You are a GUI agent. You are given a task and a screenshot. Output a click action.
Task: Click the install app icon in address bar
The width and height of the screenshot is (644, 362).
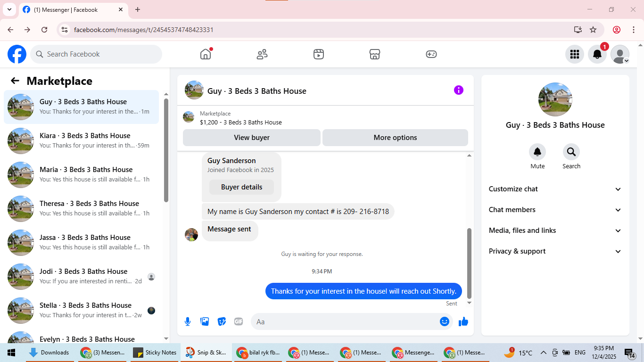(578, 30)
